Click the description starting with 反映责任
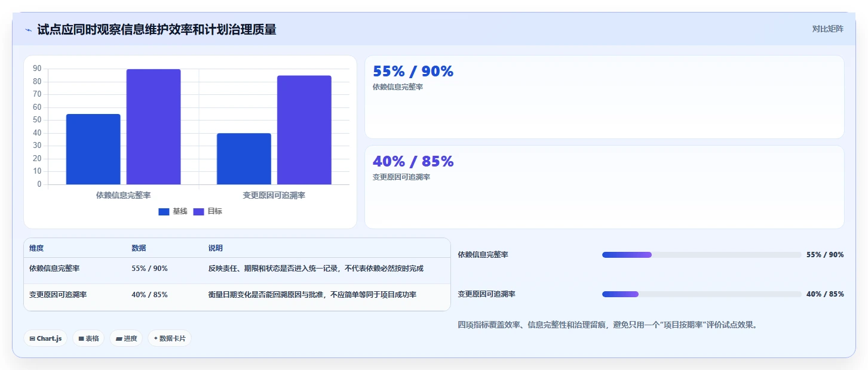 point(315,269)
